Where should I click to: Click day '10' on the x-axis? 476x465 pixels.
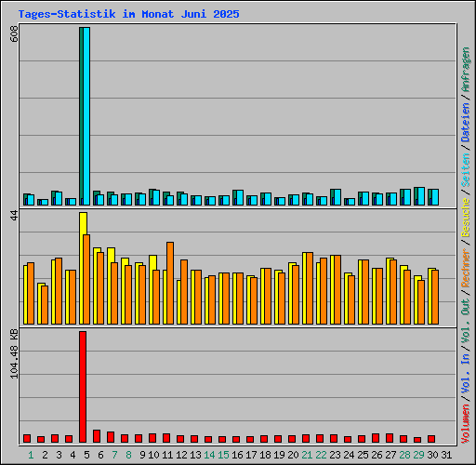tap(153, 455)
